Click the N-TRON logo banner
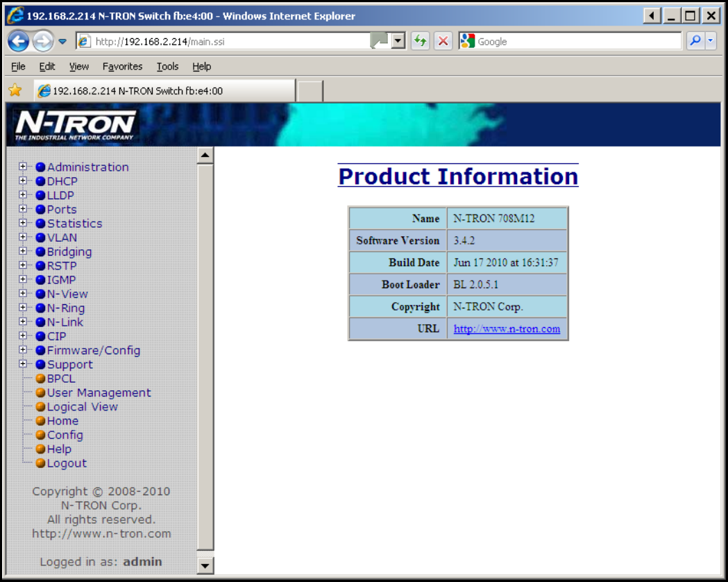Viewport: 728px width, 582px height. point(75,125)
